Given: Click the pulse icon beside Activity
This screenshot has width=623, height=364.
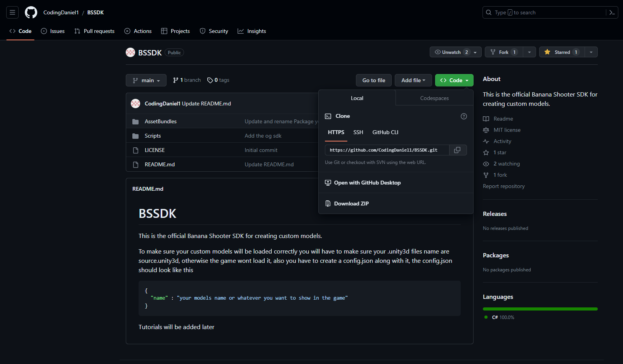Looking at the screenshot, I should 486,141.
